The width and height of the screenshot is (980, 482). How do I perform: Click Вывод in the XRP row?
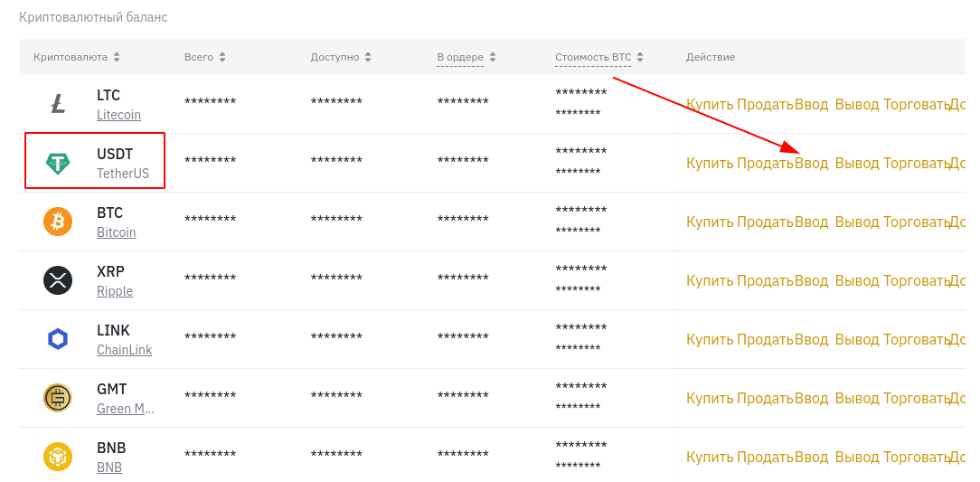coord(857,280)
